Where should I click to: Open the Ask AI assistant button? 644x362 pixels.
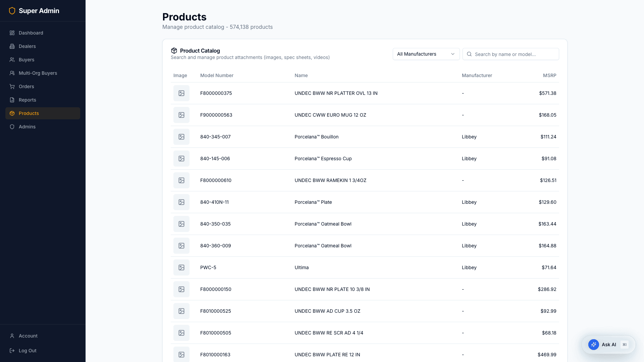(x=608, y=345)
